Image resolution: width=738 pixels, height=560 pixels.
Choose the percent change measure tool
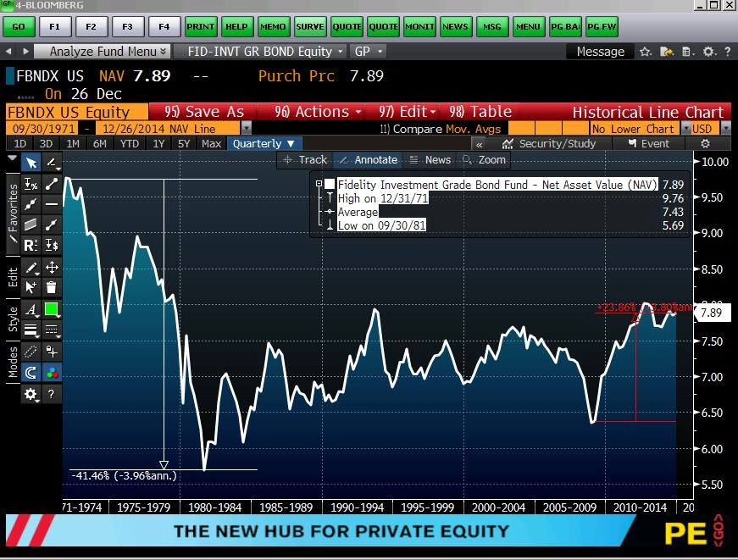coord(31,184)
